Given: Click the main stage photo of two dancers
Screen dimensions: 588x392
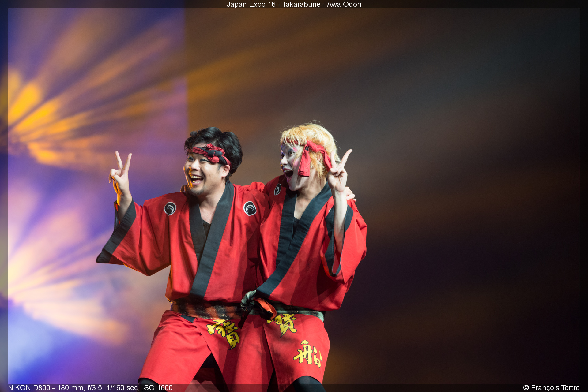Looking at the screenshot, I should pos(294,196).
